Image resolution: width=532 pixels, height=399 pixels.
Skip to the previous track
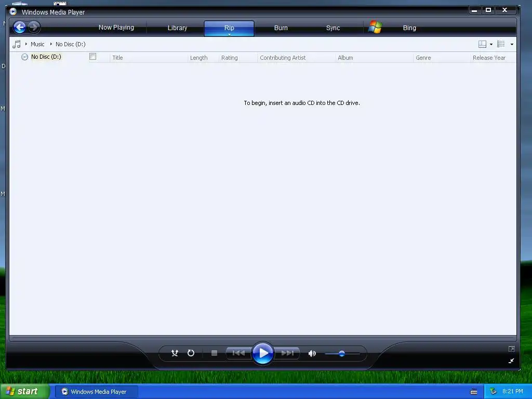point(238,353)
